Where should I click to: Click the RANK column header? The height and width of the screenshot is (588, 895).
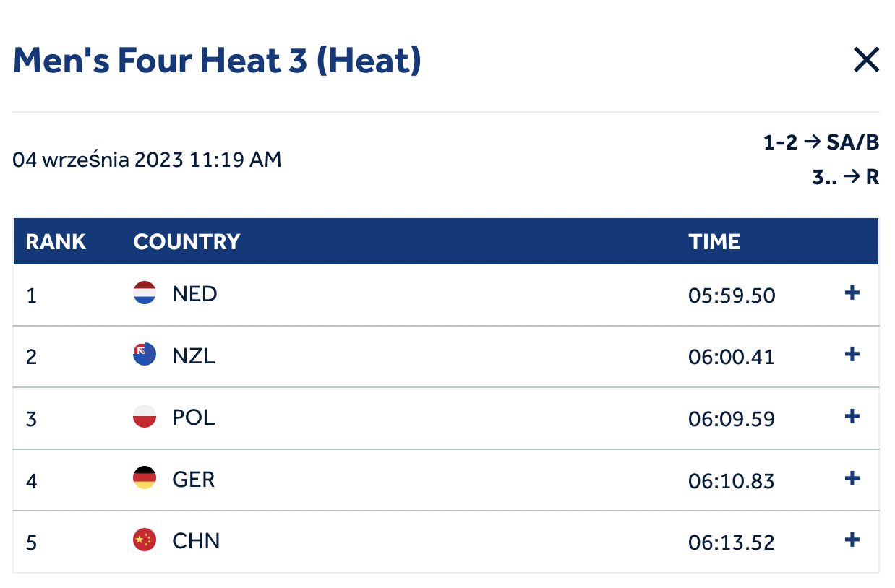pos(56,241)
